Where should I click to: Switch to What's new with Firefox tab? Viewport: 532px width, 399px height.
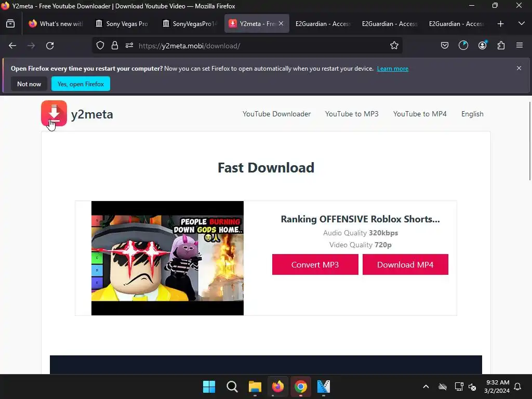click(x=56, y=24)
